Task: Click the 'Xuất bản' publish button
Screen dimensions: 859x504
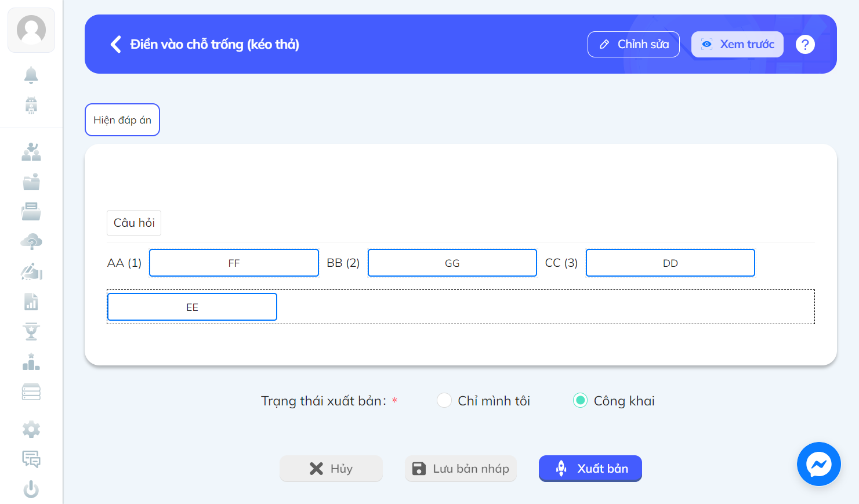Action: tap(590, 469)
